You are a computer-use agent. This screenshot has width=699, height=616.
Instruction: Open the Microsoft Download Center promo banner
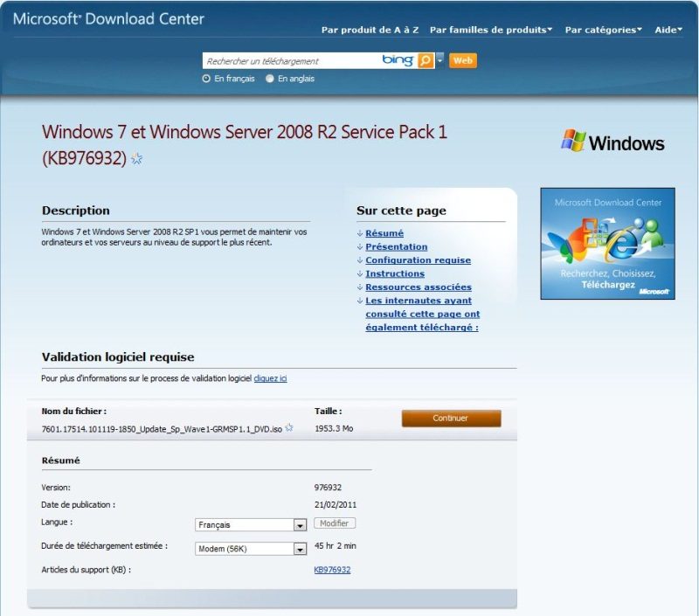(607, 244)
